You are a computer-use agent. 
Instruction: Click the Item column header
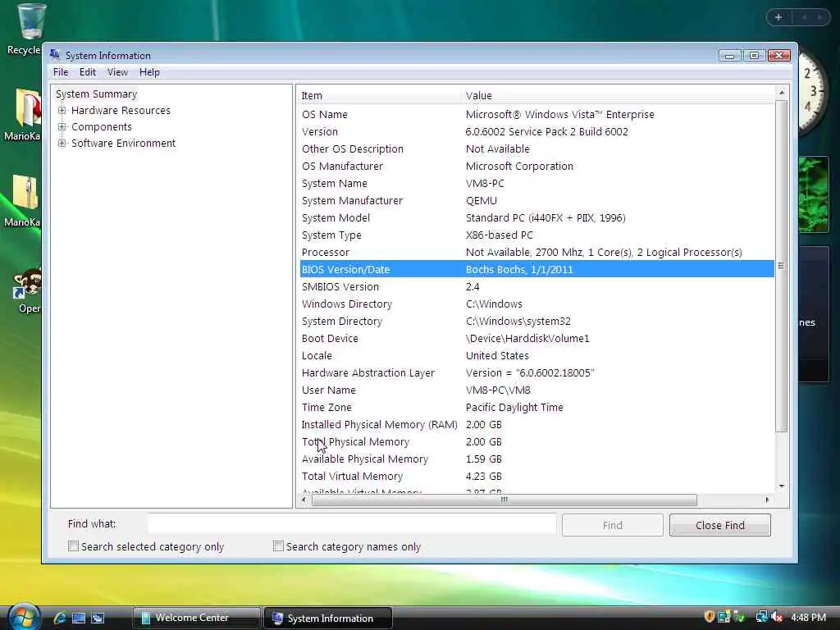pos(380,95)
